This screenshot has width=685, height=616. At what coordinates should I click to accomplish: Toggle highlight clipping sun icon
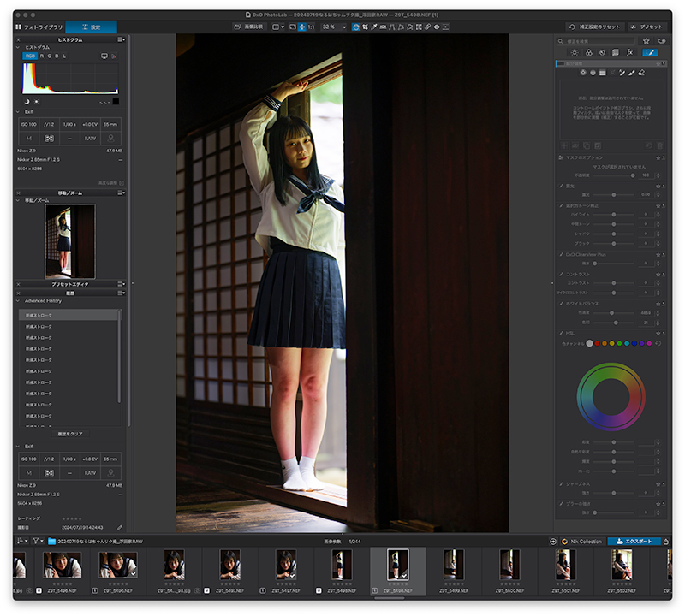pos(37,102)
